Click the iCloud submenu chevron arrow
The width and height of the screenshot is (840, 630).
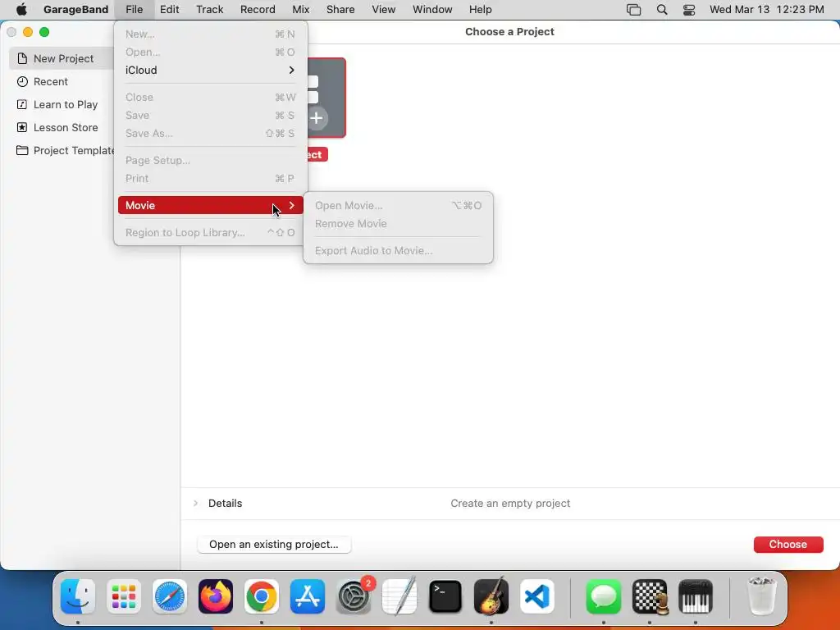tap(291, 71)
